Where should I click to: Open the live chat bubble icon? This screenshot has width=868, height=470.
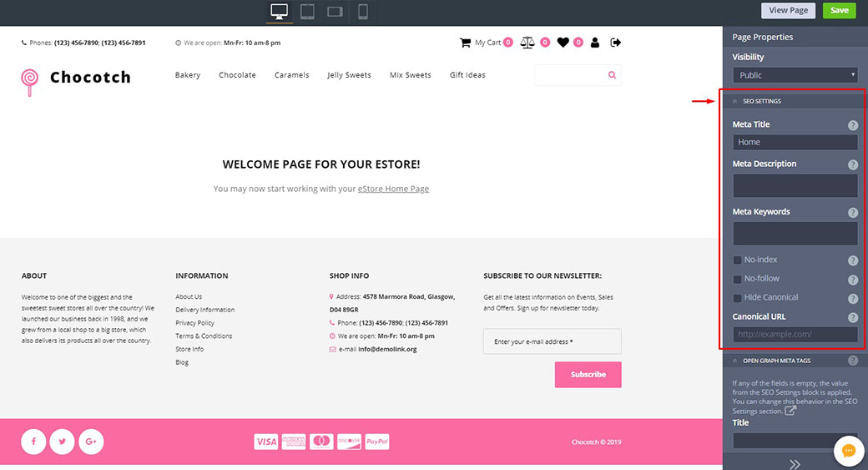[849, 451]
